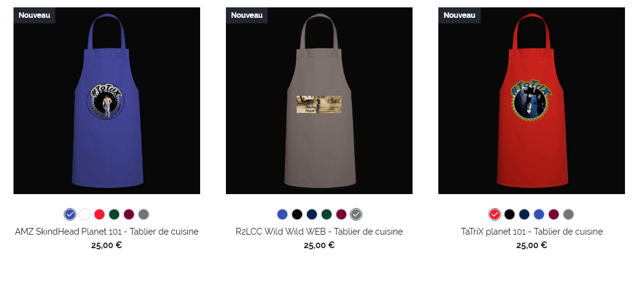Pick dark green swatch for AMZ SkindHead apron
Image resolution: width=644 pixels, height=293 pixels.
click(114, 214)
